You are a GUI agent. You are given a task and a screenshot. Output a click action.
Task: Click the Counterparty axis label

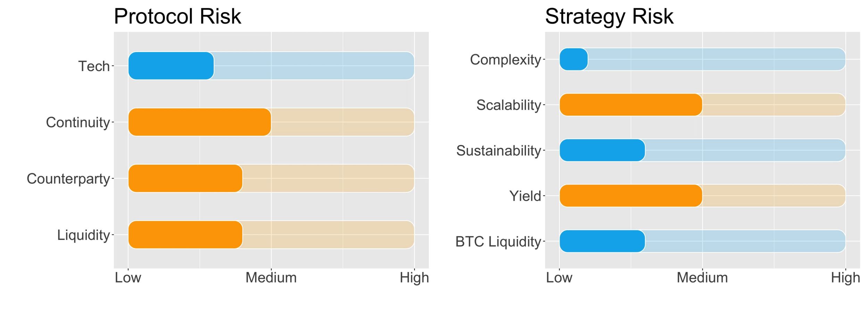click(68, 179)
